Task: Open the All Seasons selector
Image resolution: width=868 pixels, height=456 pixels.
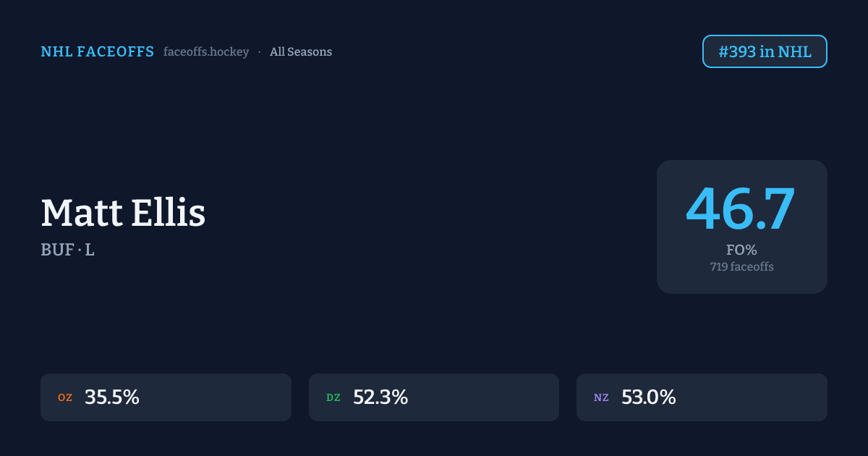Action: tap(301, 52)
